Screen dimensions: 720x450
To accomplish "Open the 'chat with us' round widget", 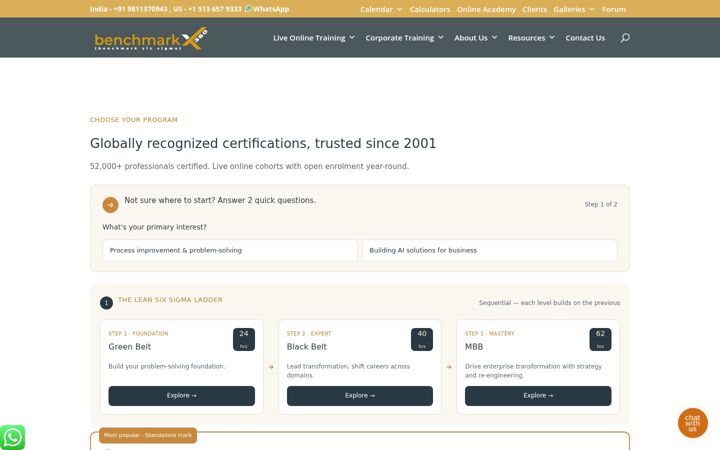I will tap(692, 422).
